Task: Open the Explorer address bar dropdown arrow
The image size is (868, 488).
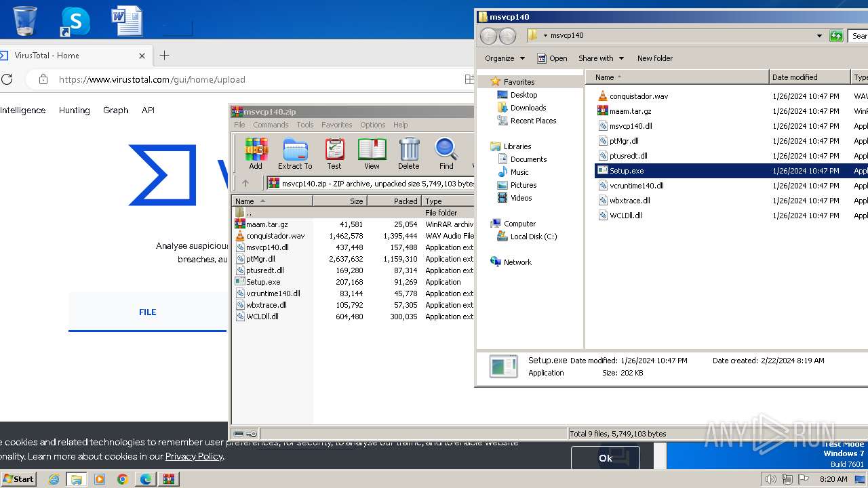Action: 819,35
